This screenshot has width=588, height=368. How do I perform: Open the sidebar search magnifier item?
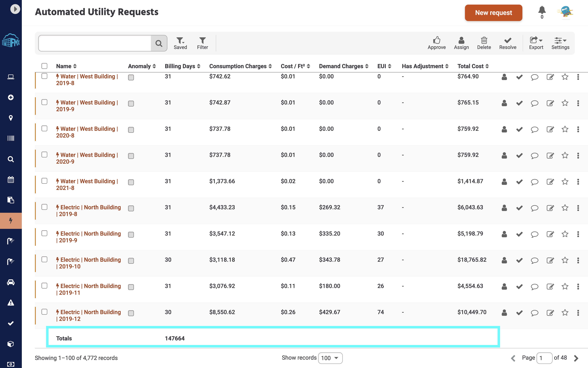pyautogui.click(x=11, y=159)
